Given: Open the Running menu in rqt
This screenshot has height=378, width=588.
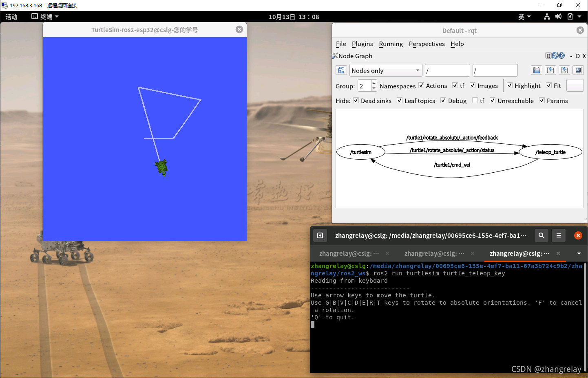Looking at the screenshot, I should (391, 44).
